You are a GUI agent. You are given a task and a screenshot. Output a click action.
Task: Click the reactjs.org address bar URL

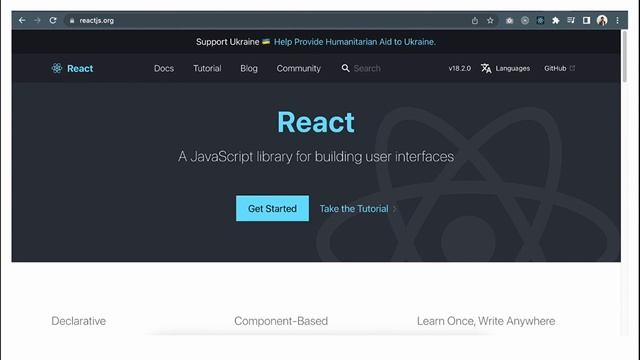(97, 20)
